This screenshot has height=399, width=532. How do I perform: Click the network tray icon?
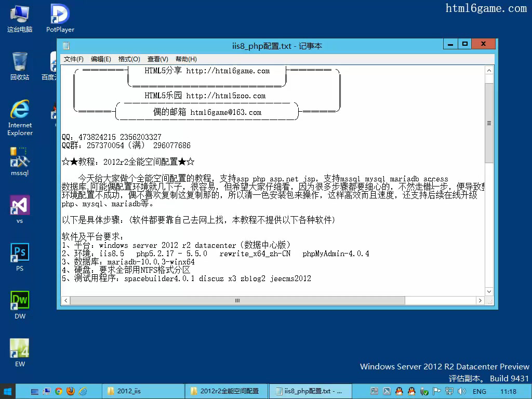pyautogui.click(x=449, y=391)
